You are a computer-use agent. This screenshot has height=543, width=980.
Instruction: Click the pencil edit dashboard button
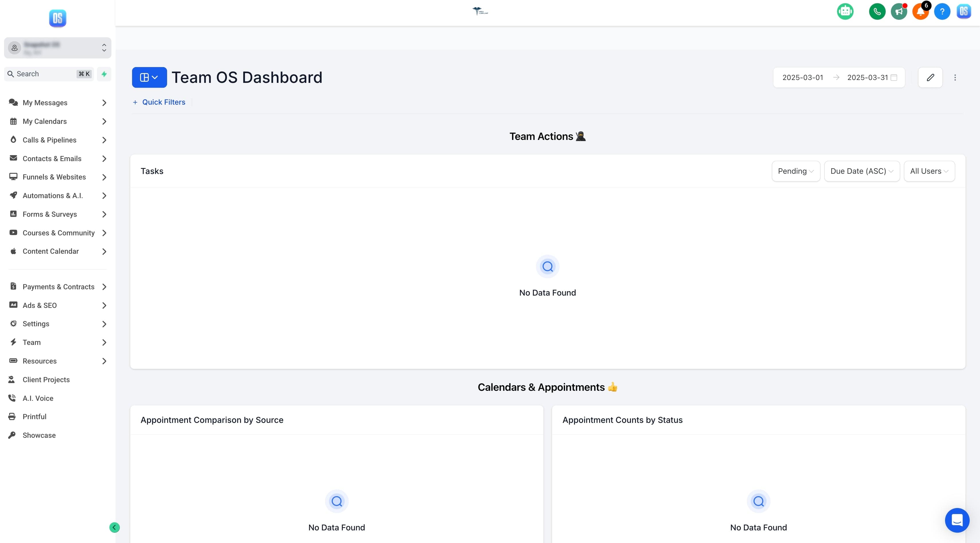930,77
